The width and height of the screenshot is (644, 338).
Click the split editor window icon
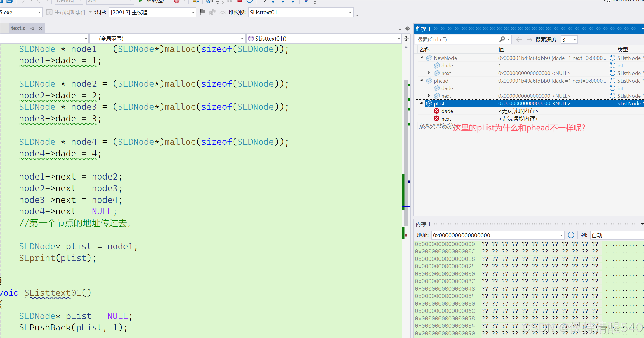(x=406, y=39)
